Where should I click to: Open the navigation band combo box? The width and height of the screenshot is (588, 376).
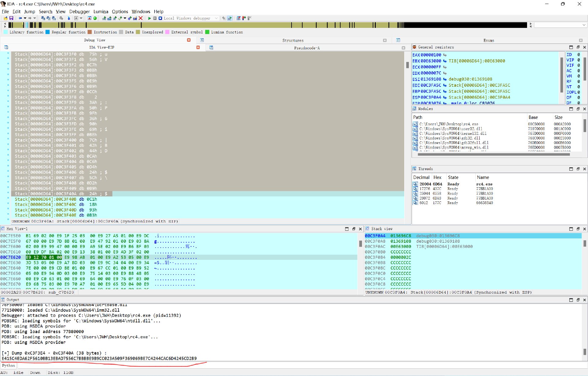pos(560,25)
